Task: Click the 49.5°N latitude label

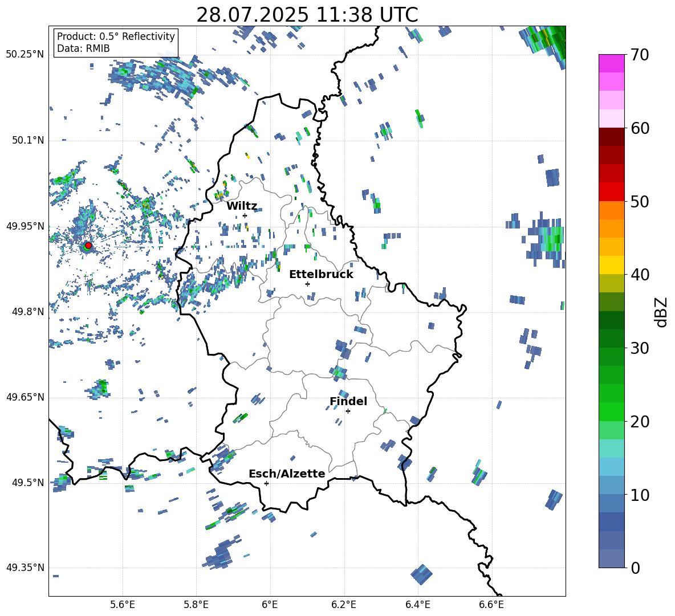Action: [x=28, y=482]
